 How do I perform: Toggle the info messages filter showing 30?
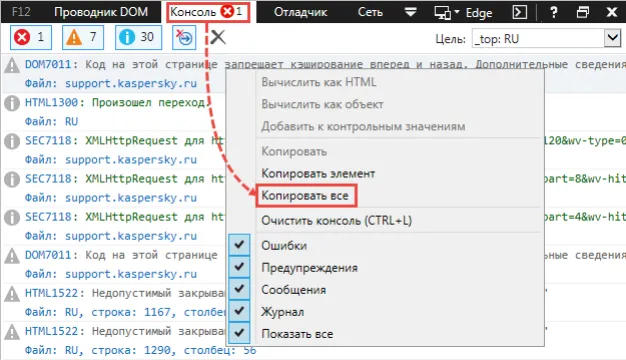coord(138,38)
